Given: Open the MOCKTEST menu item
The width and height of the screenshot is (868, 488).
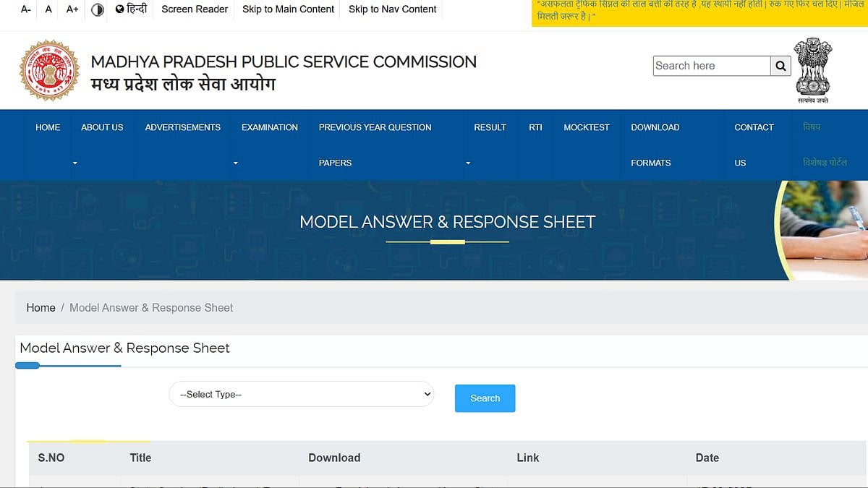Looking at the screenshot, I should tap(586, 127).
